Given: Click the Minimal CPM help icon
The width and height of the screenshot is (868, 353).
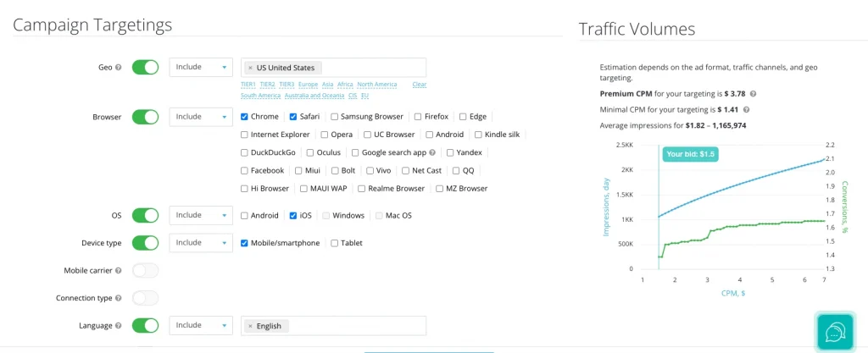Looking at the screenshot, I should [x=746, y=110].
